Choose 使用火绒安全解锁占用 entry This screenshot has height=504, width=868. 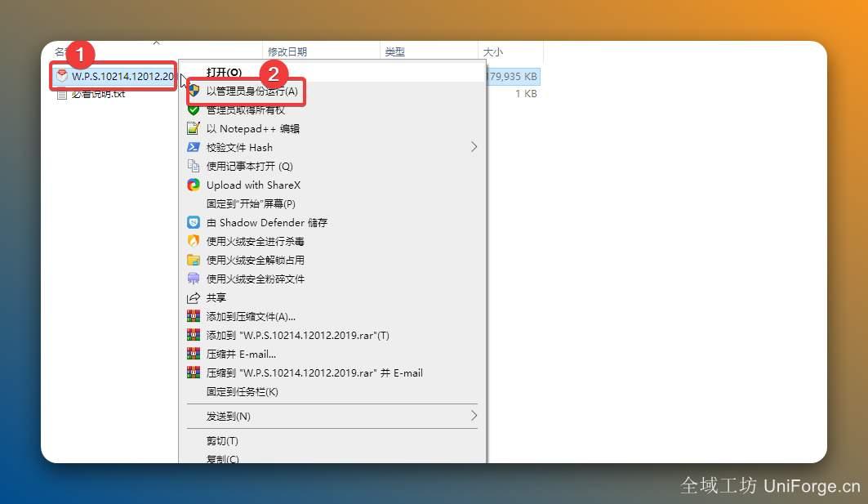(x=256, y=261)
